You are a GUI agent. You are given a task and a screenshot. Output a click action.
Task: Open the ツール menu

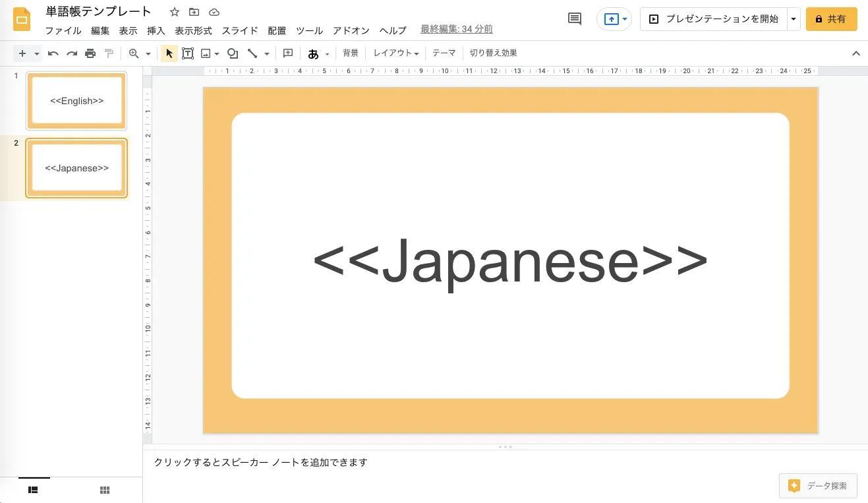[310, 30]
